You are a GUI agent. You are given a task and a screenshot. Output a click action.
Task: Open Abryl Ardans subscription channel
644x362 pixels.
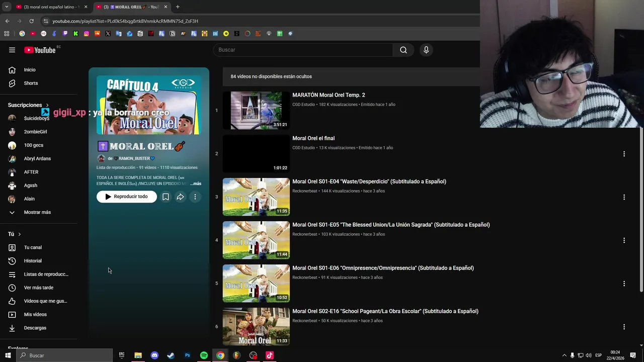[38, 158]
